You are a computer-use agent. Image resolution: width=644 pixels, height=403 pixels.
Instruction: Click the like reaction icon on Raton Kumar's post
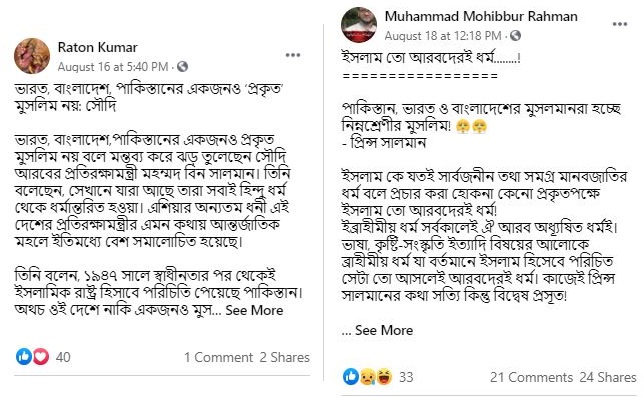[24, 356]
